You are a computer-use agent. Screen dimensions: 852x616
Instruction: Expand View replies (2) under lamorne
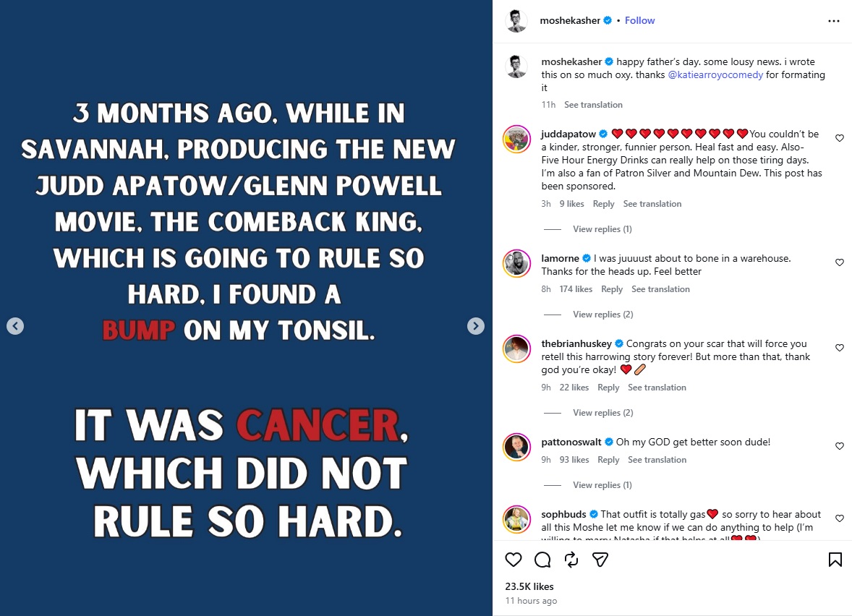[602, 315]
